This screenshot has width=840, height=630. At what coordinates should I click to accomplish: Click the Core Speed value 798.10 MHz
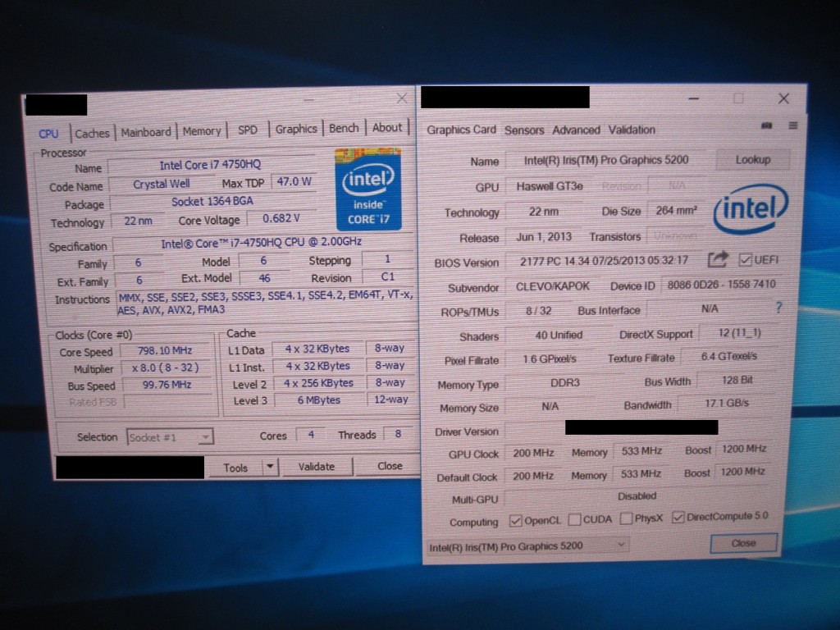(x=165, y=351)
